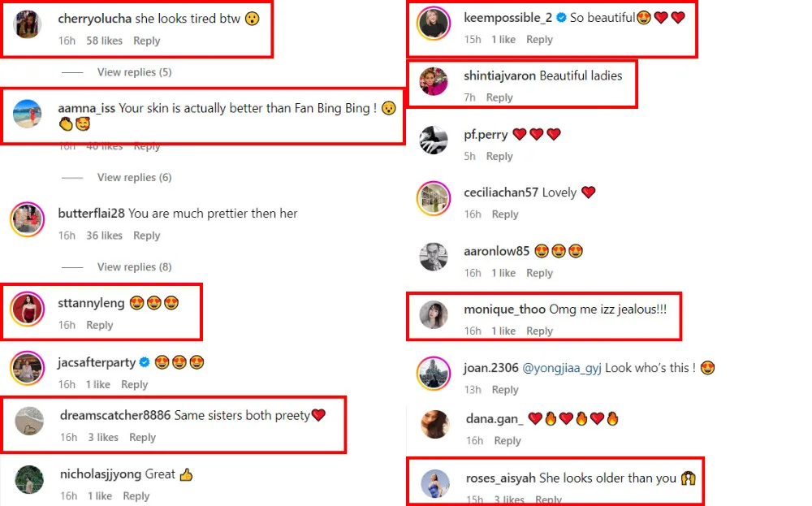View the 58 likes on cherryolucha's comment
This screenshot has width=812, height=506.
[x=104, y=41]
